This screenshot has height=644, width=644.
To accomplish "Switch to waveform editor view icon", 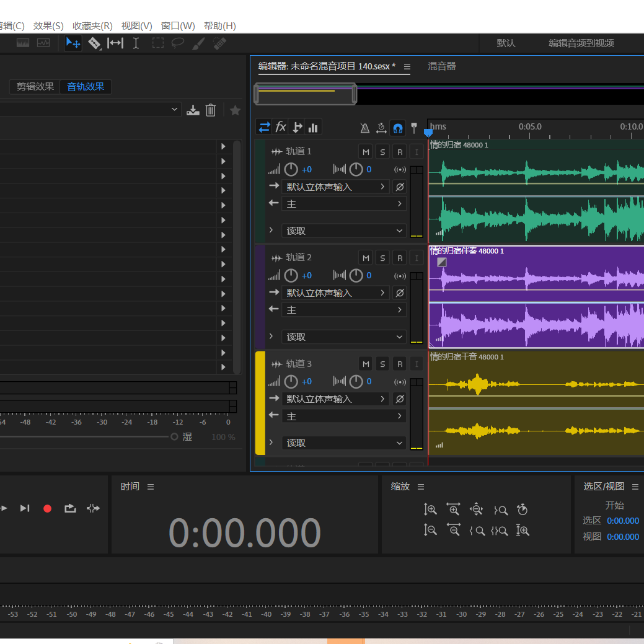I will pyautogui.click(x=22, y=43).
